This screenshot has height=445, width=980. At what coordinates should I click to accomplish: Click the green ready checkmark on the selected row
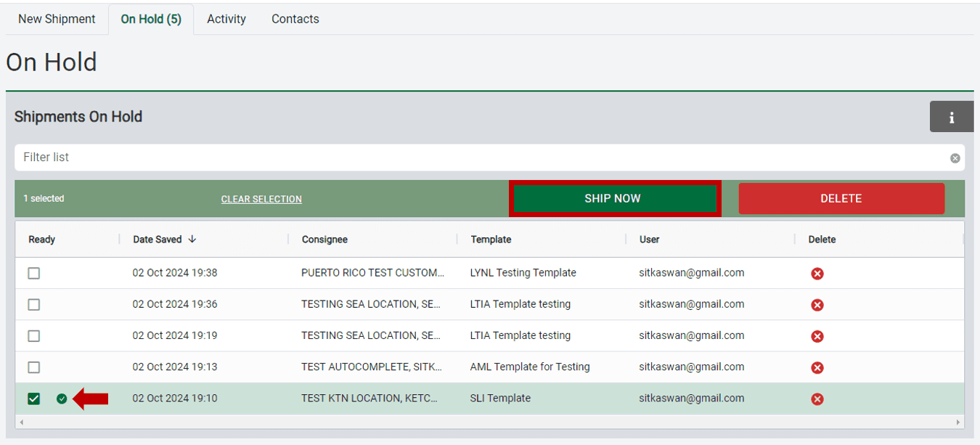pos(62,399)
